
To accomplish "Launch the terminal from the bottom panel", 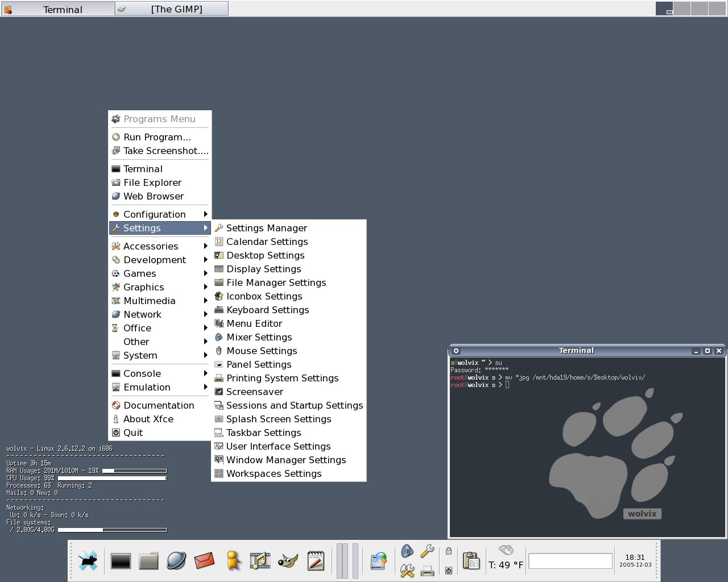I will [x=121, y=562].
